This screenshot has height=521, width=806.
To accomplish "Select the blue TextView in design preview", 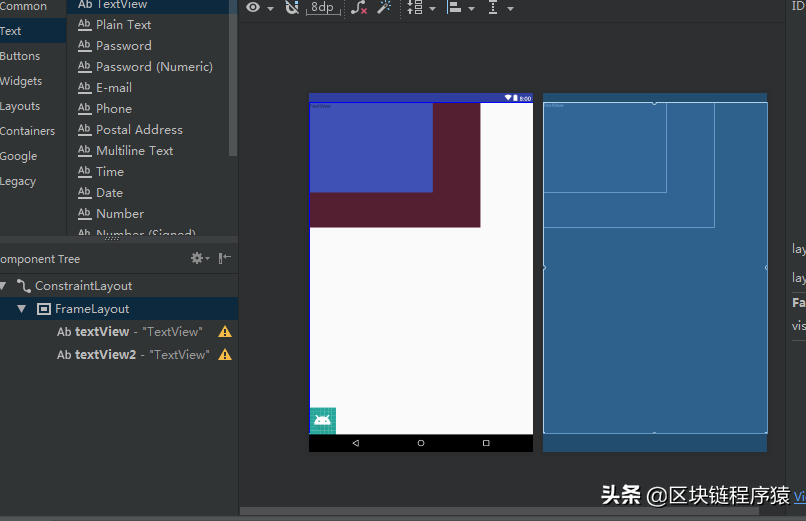I will point(371,148).
